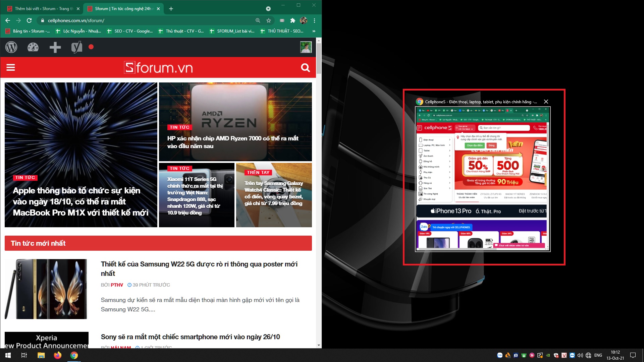644x362 pixels.
Task: Launch Firefox from the taskbar
Action: click(x=58, y=355)
